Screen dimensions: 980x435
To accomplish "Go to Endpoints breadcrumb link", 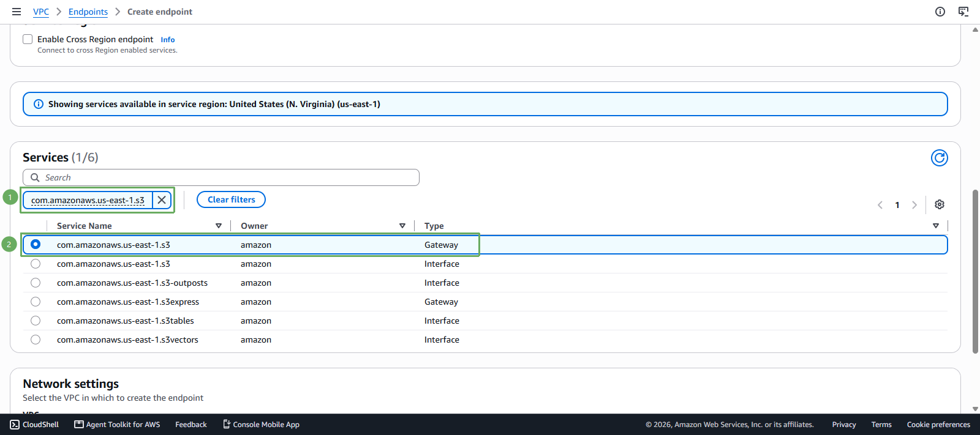I will tap(88, 12).
